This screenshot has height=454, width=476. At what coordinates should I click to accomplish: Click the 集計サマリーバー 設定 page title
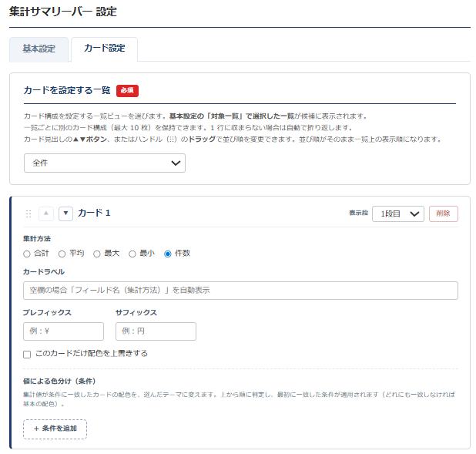point(63,12)
